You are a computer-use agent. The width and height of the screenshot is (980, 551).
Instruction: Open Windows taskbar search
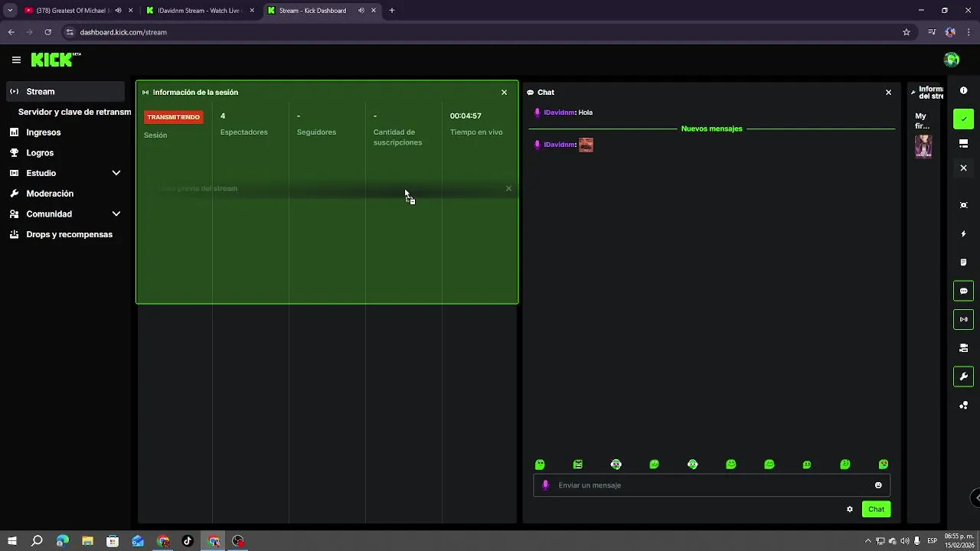(x=37, y=541)
